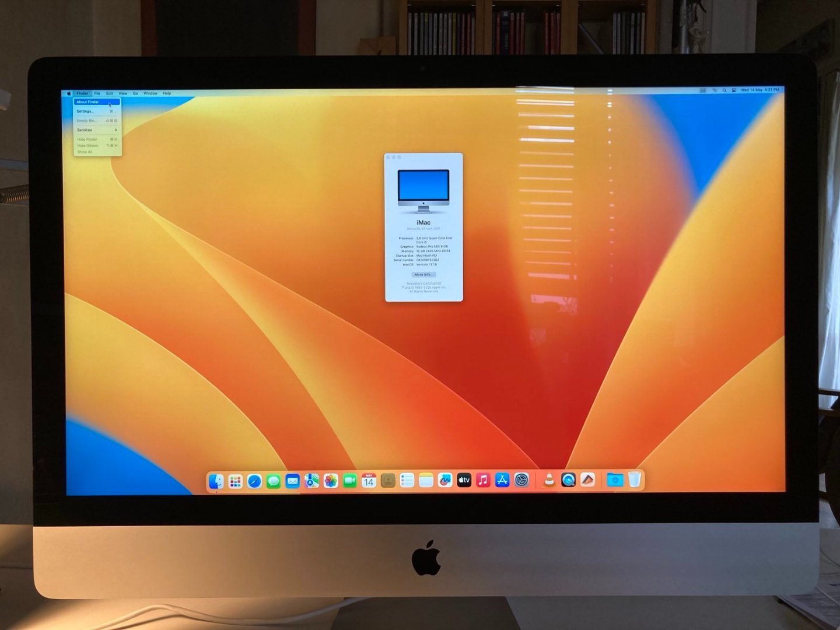The image size is (840, 630).
Task: Choose Settings… in Finder menu
Action: coord(97,111)
